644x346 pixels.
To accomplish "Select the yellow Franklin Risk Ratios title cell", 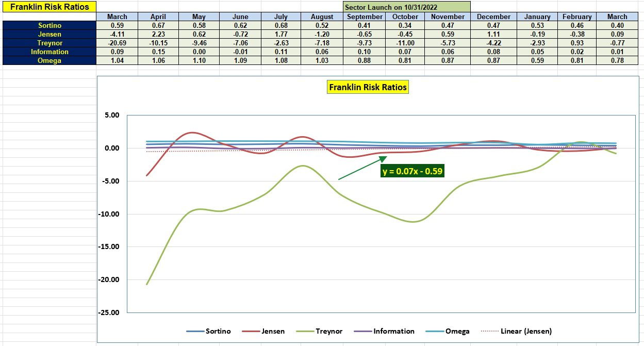I will (49, 7).
